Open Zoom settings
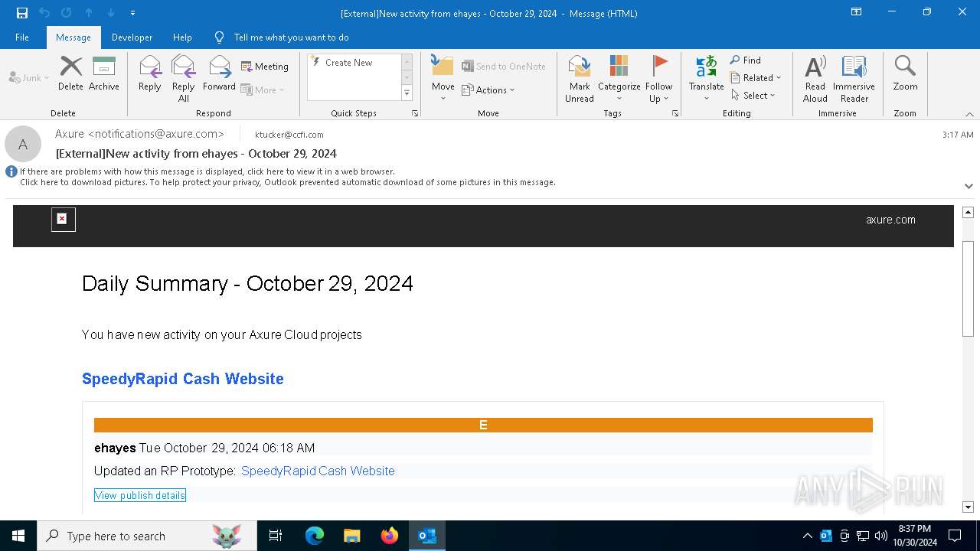This screenshot has height=551, width=980. (905, 73)
